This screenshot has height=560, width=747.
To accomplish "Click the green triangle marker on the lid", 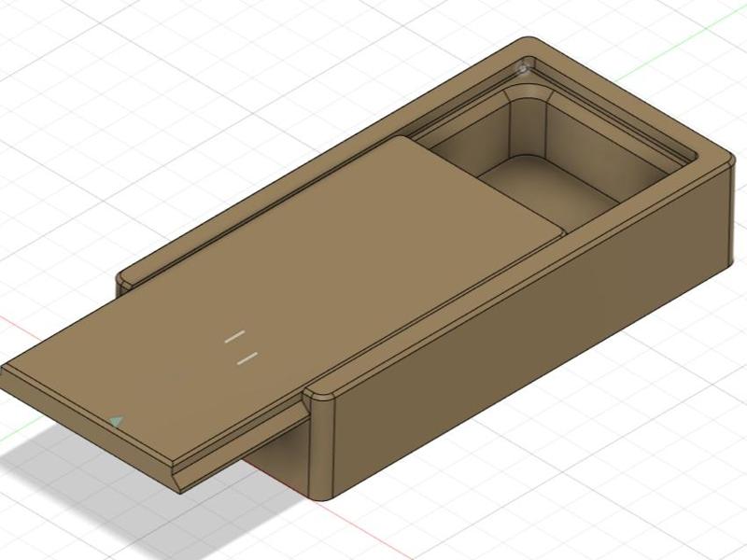I will [116, 422].
